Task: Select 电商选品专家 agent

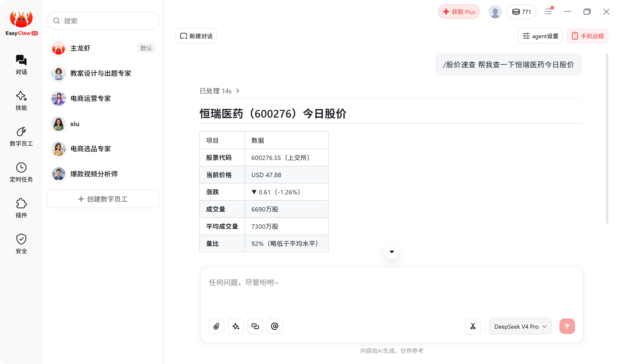Action: coord(103,149)
